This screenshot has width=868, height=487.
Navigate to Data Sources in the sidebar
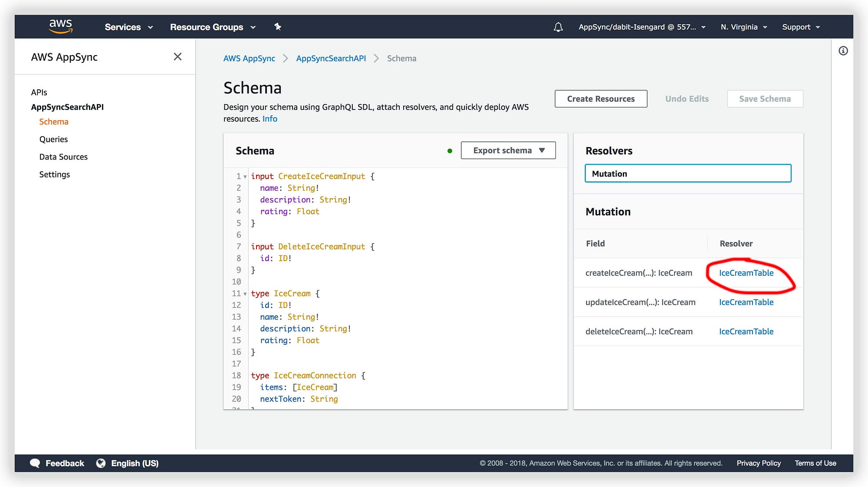click(63, 157)
